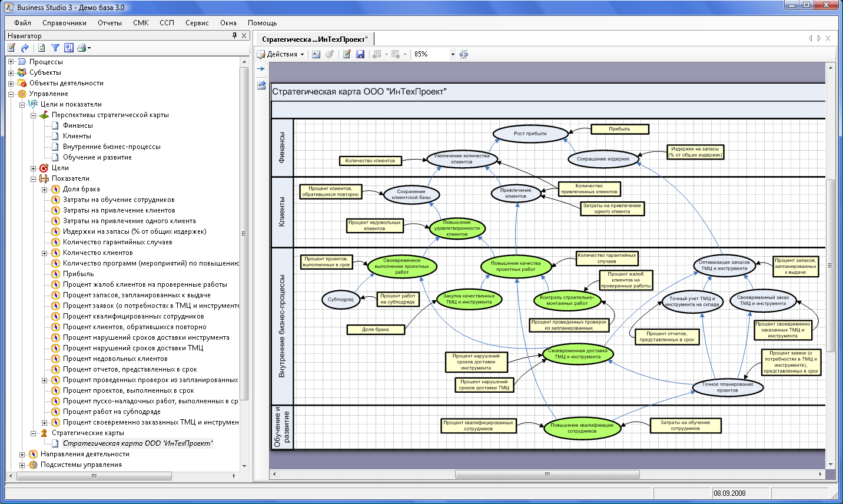The width and height of the screenshot is (843, 504).
Task: Toggle the tree sync icon in Navigator
Action: coord(69,48)
